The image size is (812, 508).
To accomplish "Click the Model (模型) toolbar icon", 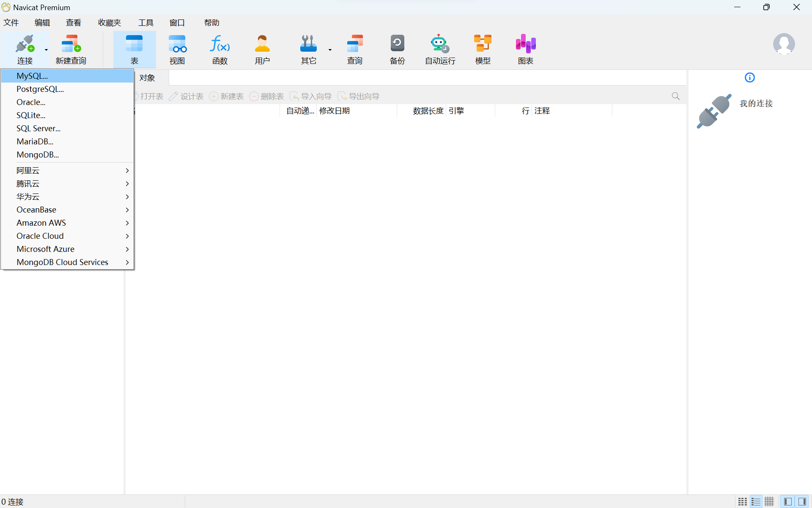I will coord(483,50).
